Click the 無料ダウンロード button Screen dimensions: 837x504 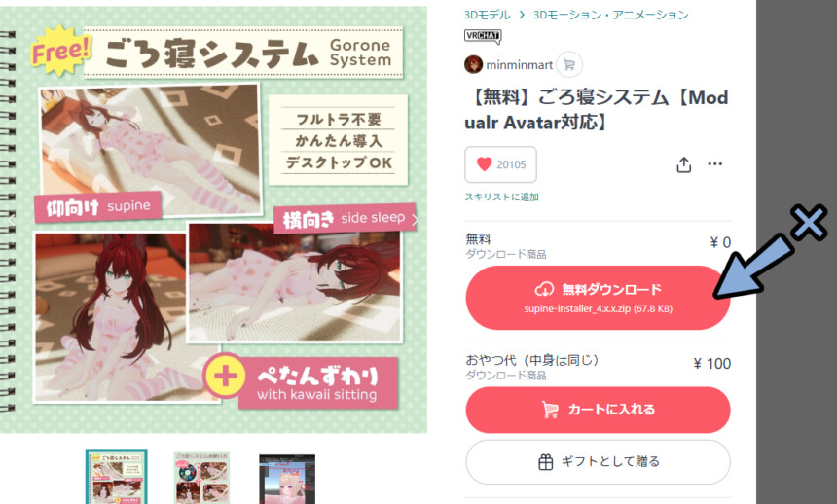click(x=598, y=298)
